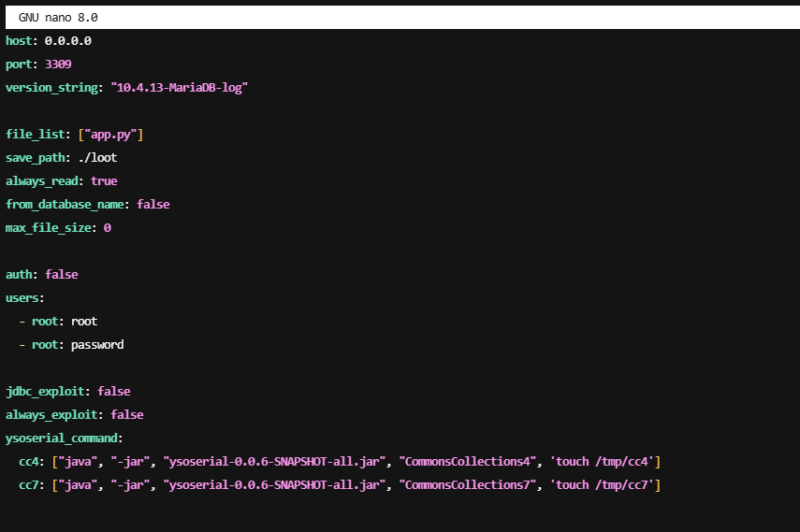Screen dimensions: 800x532
Task: Click the auth key
Action: pos(19,275)
